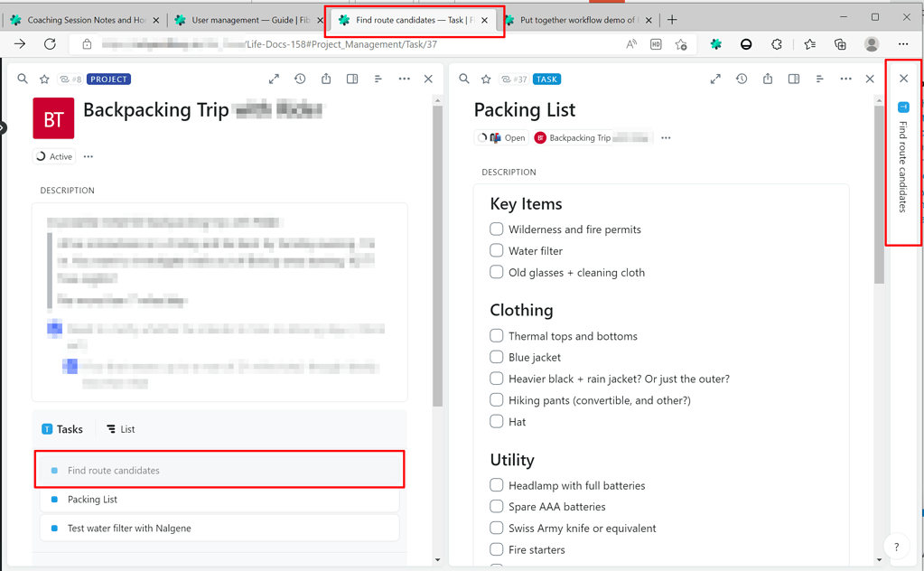Toggle the side panel layout for Packing List
This screenshot has height=571, width=924.
793,79
